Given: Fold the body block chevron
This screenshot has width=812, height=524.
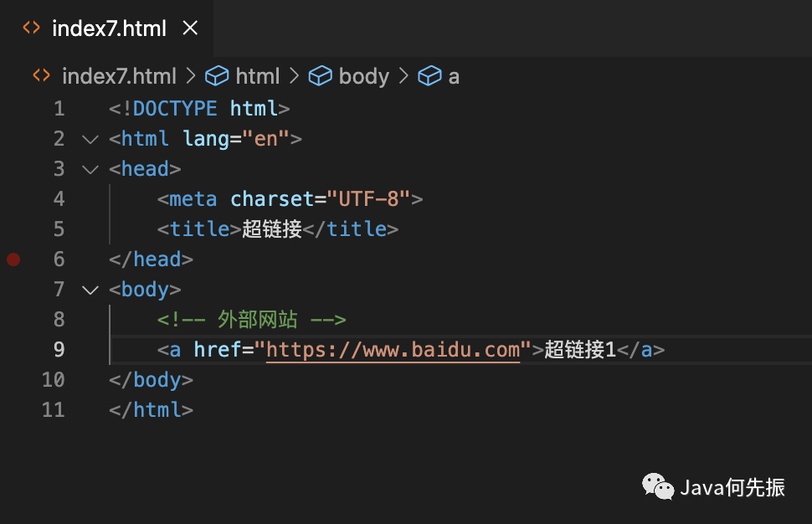Looking at the screenshot, I should point(90,290).
